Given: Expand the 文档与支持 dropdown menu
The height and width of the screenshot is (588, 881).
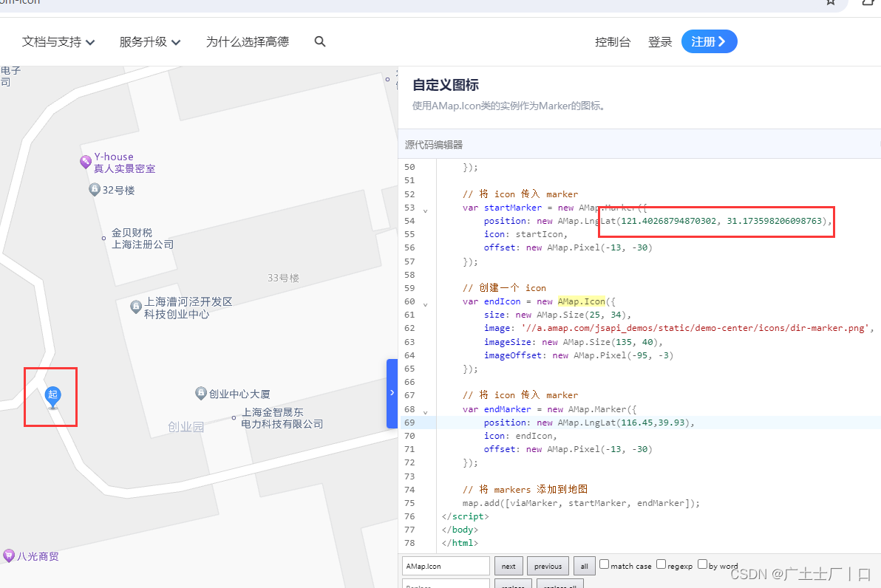Looking at the screenshot, I should (58, 41).
